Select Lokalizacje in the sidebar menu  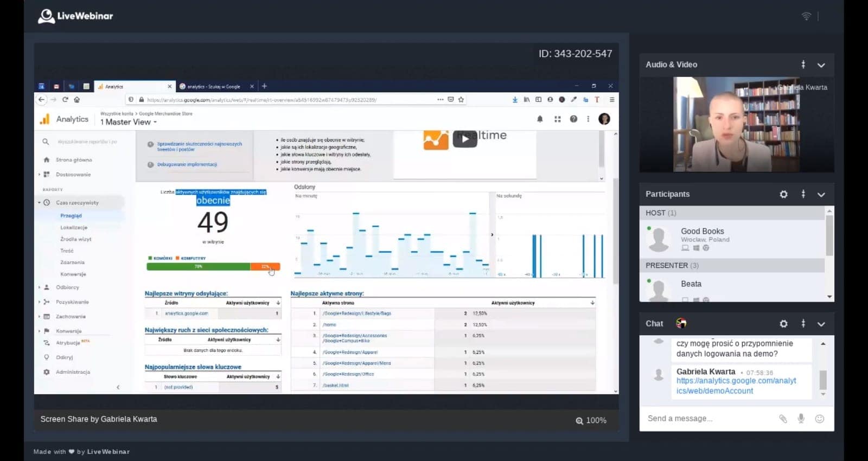point(74,228)
